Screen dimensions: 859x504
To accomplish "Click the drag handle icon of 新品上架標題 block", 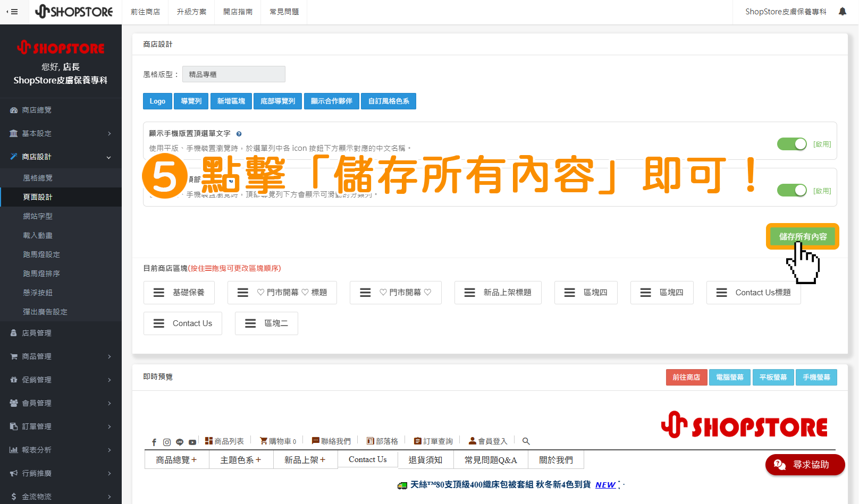I will 470,293.
